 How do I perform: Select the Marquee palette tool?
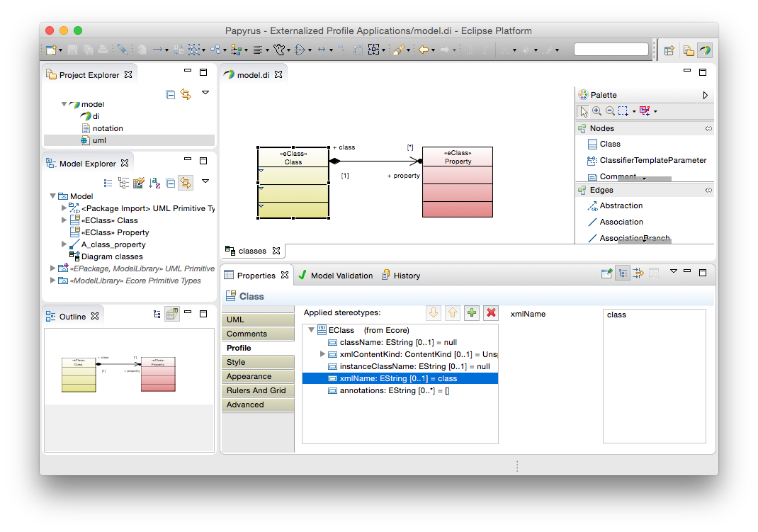(623, 111)
